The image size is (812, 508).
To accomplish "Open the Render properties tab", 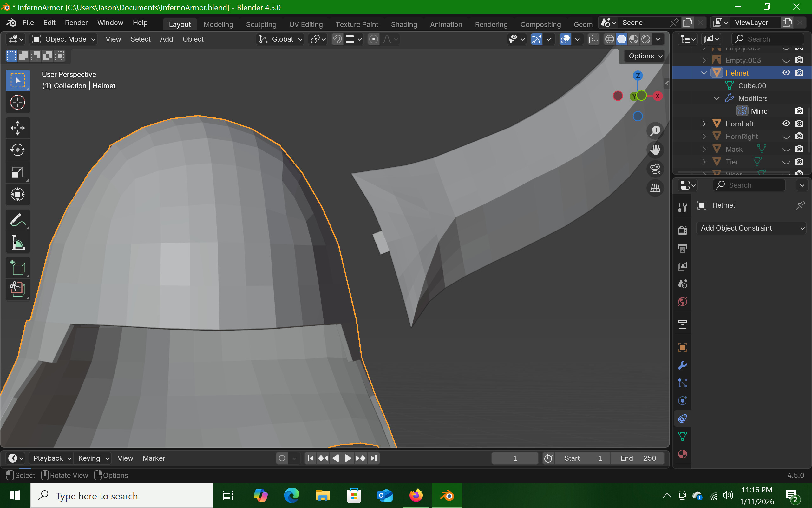I will [x=683, y=230].
